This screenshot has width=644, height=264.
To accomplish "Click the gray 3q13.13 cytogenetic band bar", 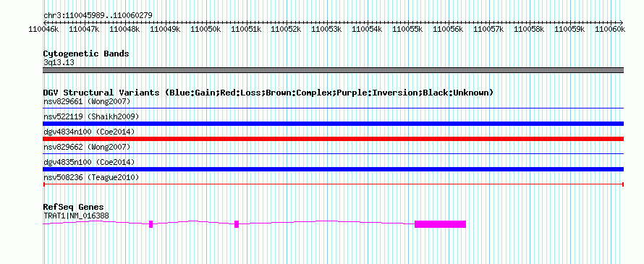I will [333, 70].
